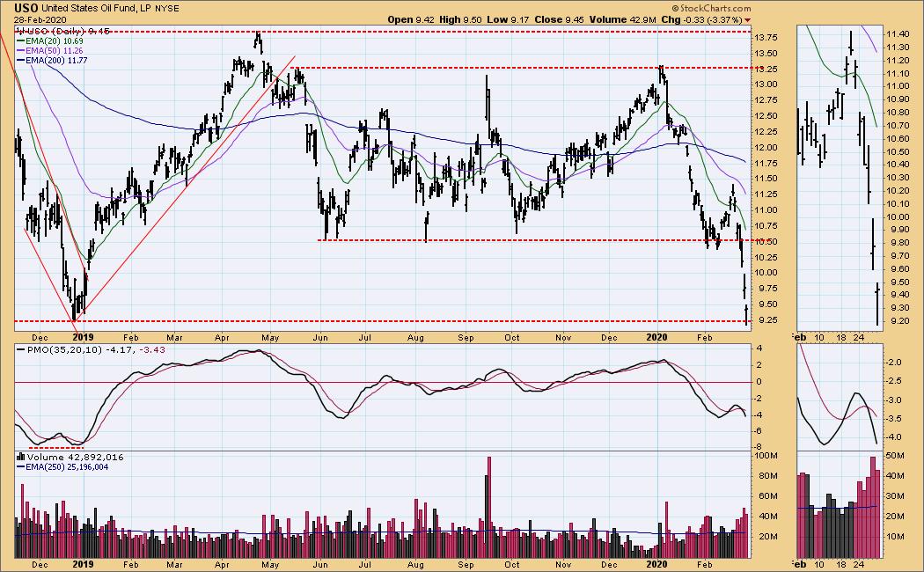Click the 10.75 price axis label

766,225
